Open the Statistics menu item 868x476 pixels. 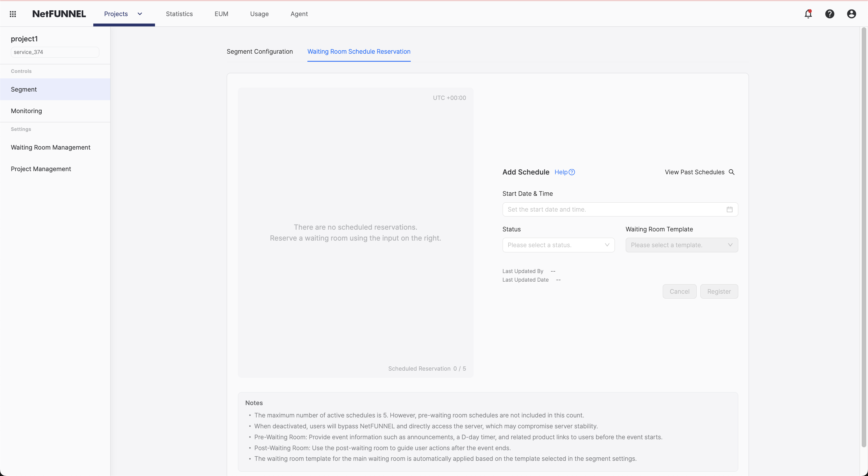pos(179,14)
